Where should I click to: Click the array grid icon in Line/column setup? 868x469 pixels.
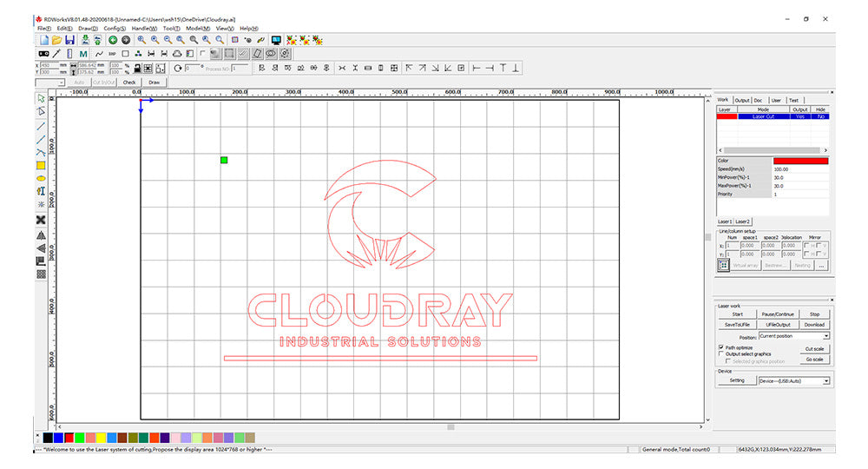pos(723,265)
